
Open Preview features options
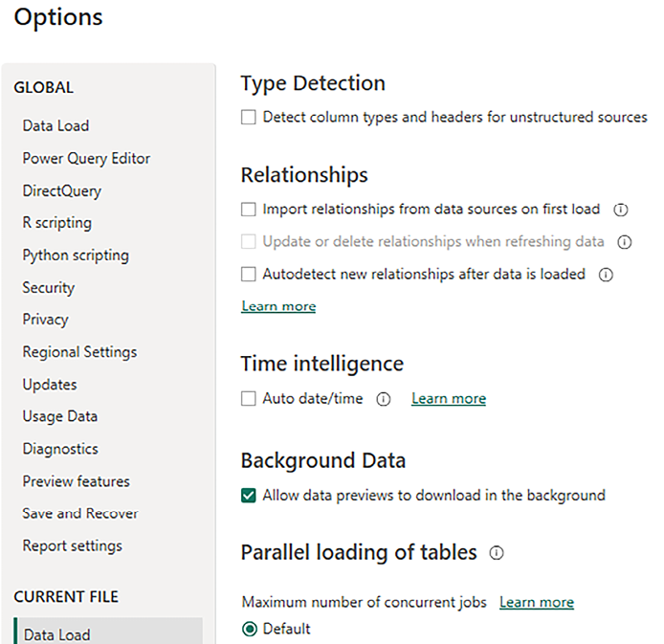77,481
